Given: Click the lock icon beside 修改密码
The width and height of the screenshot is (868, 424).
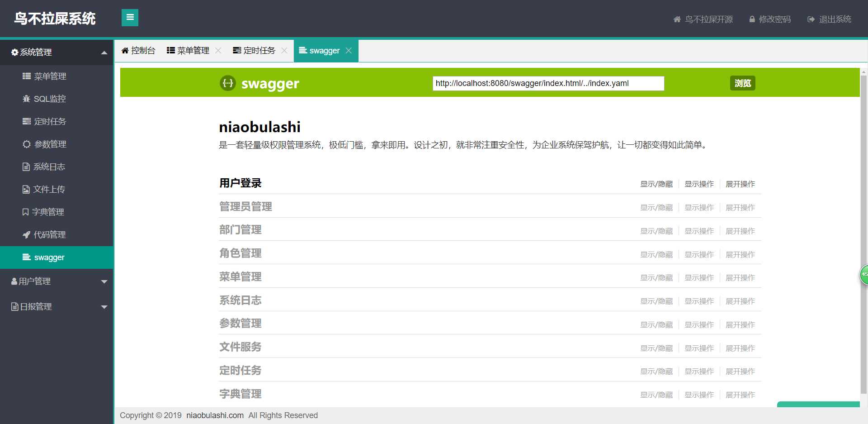Looking at the screenshot, I should click(x=752, y=19).
